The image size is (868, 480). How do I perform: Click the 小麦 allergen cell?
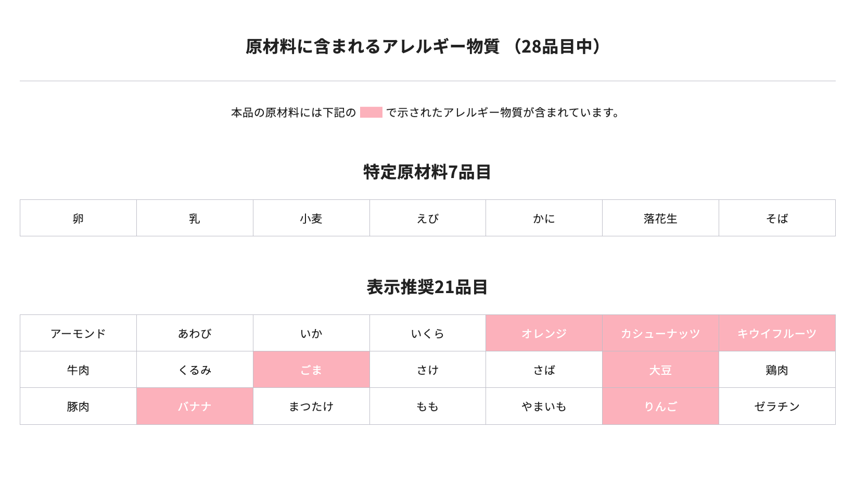(x=311, y=218)
